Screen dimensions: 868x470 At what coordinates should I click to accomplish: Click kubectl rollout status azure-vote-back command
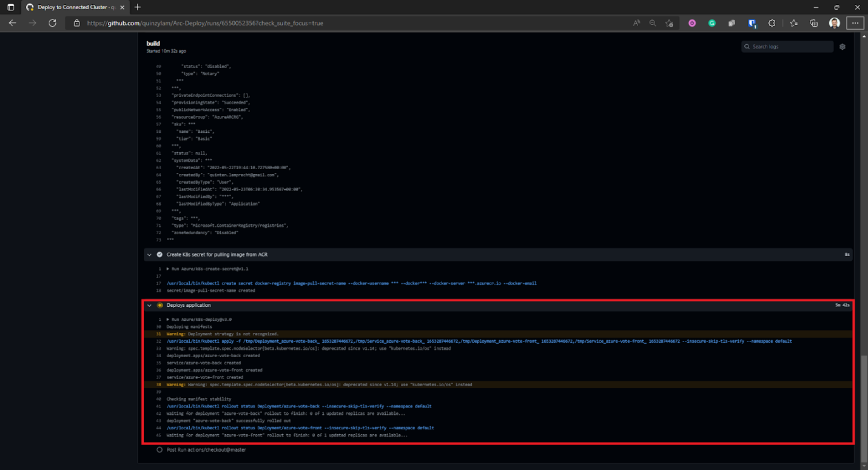pyautogui.click(x=298, y=406)
